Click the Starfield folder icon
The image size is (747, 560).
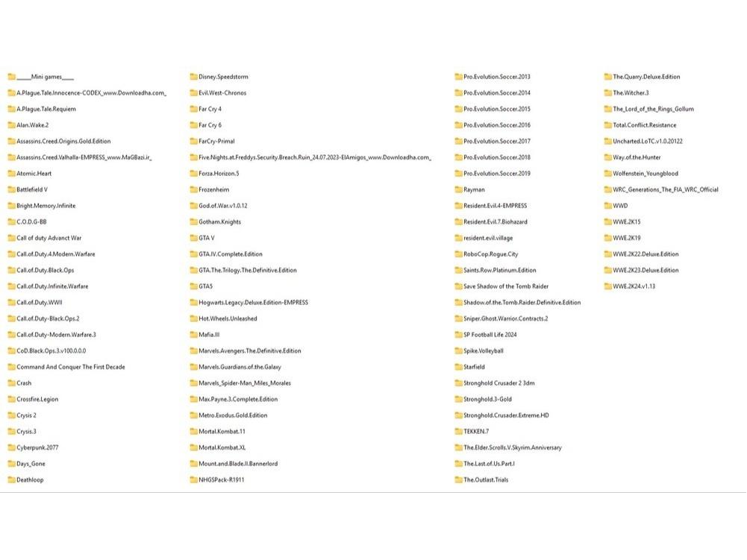click(x=458, y=367)
